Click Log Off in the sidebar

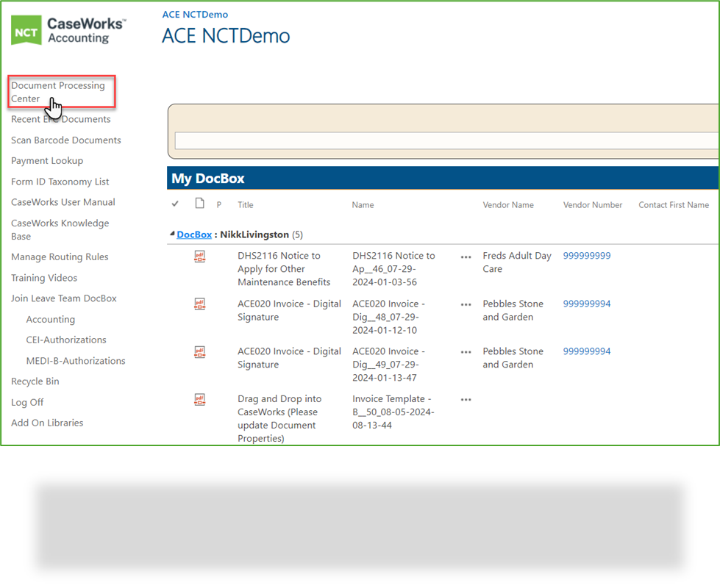pyautogui.click(x=27, y=402)
